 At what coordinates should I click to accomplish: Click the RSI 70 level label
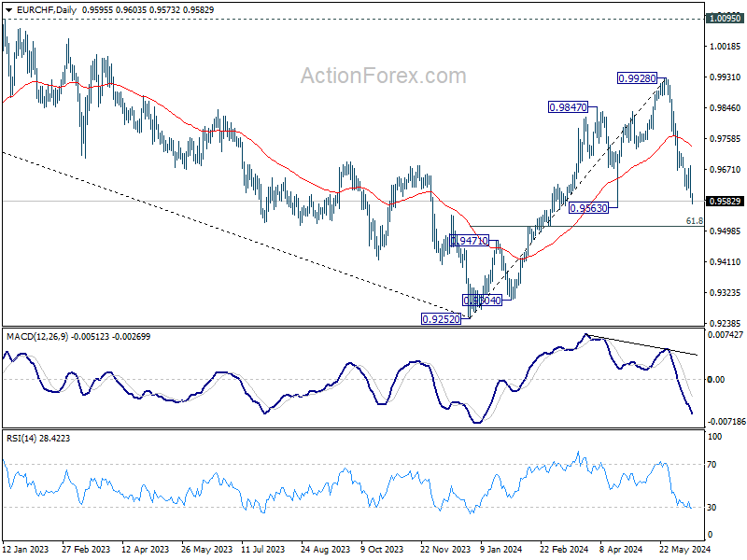[712, 464]
